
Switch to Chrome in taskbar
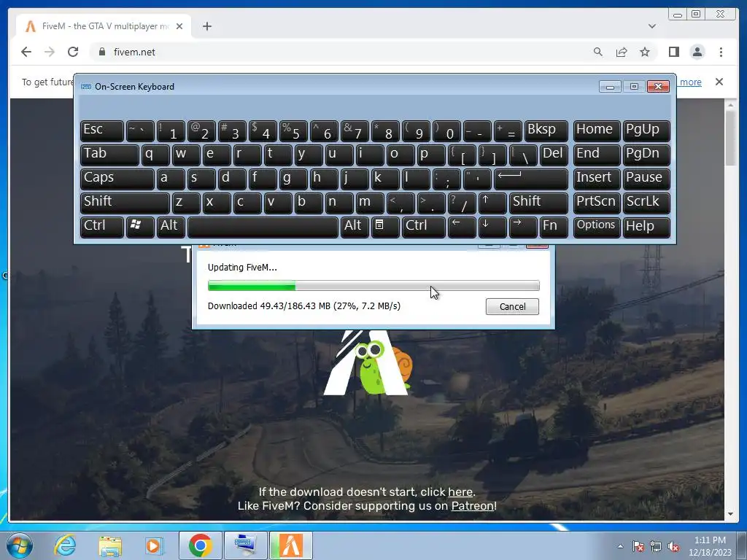point(200,545)
